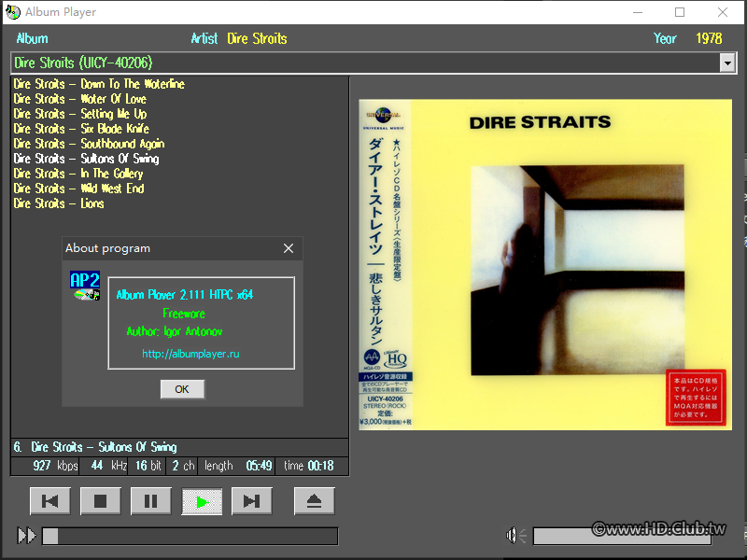
Task: Select track Setting Me Up
Action: [80, 114]
